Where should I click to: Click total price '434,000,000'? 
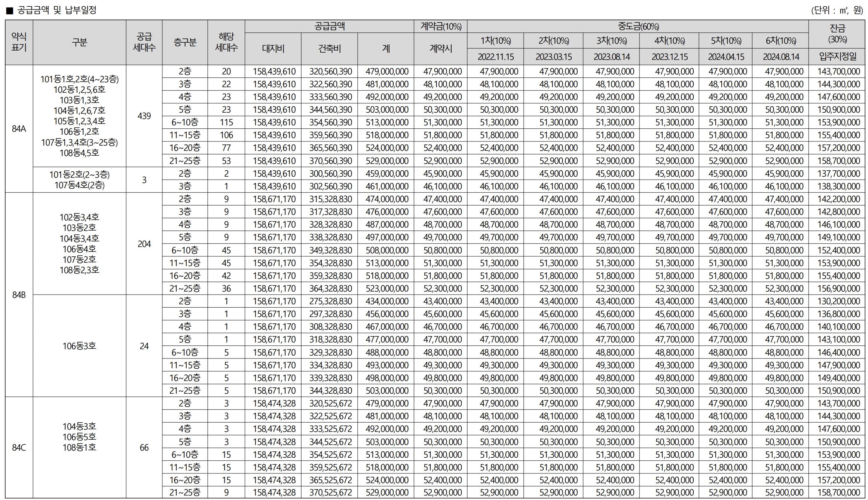pos(387,301)
